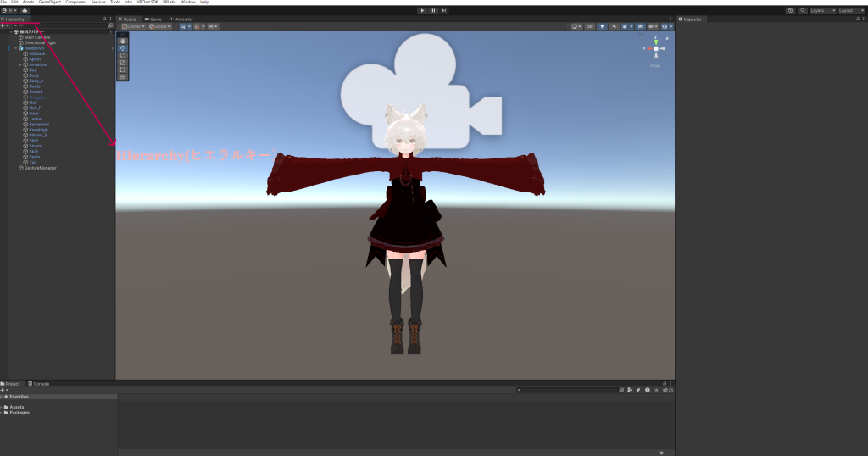The image size is (868, 456).
Task: Toggle the 2D scene view mode
Action: (590, 26)
